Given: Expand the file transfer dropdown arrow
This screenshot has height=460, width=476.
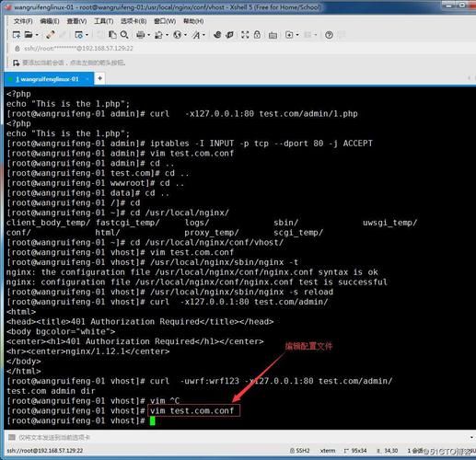Looking at the screenshot, I should point(167,35).
